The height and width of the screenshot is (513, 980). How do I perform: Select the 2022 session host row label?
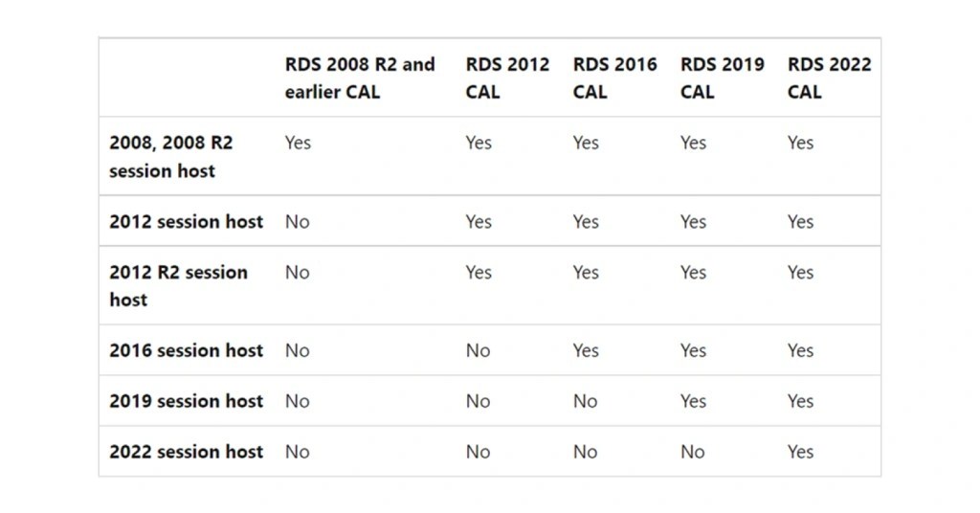coord(186,452)
